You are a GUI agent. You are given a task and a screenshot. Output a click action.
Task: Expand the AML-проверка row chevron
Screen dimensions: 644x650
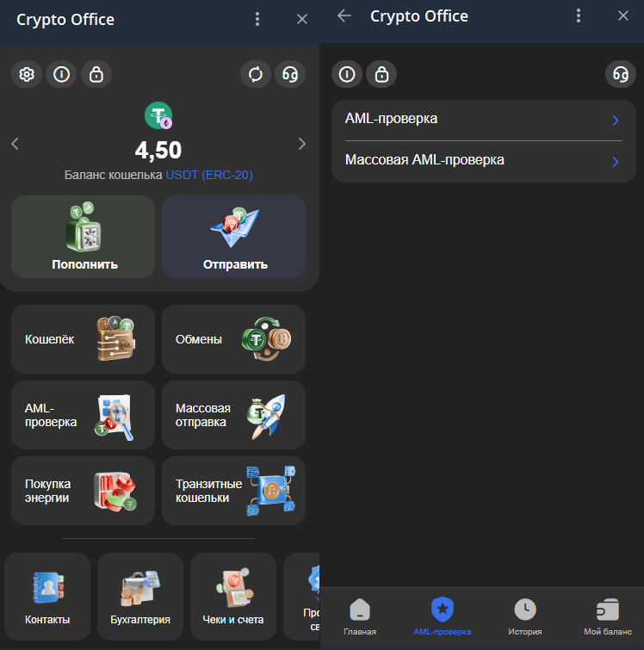pyautogui.click(x=615, y=121)
